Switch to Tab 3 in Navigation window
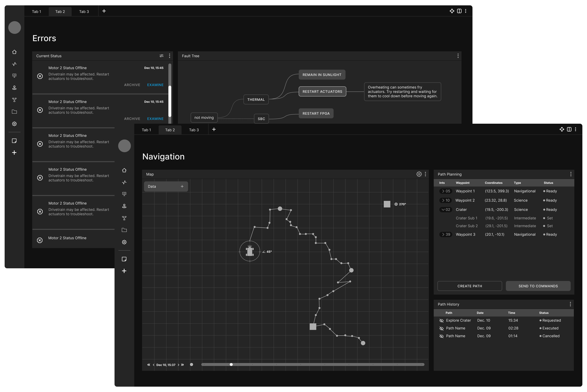 [194, 130]
